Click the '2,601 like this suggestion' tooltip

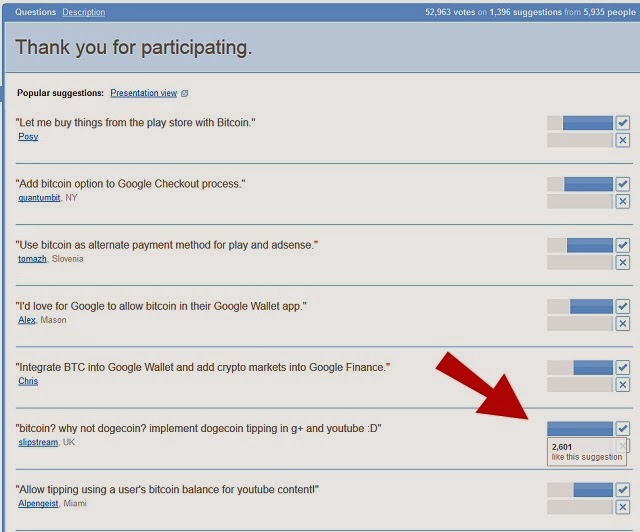(587, 452)
